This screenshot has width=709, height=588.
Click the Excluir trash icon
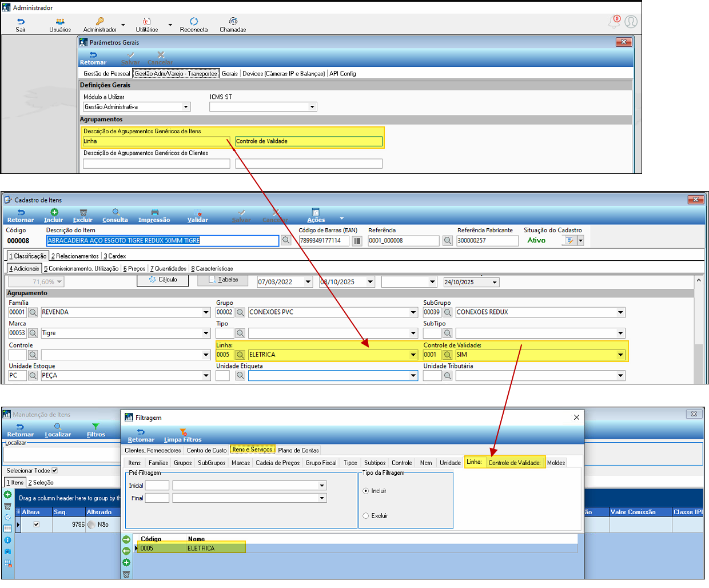coord(83,212)
